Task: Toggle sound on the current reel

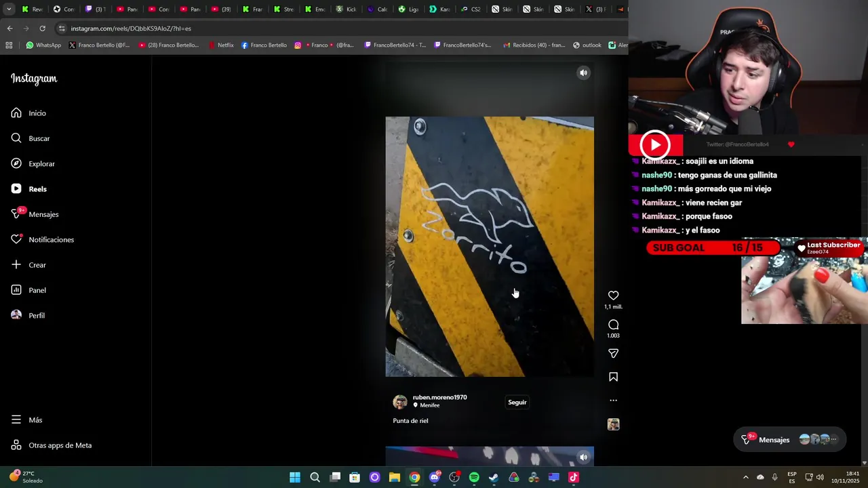Action: 583,73
